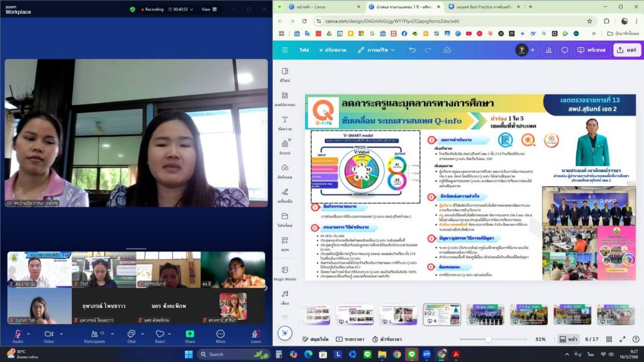Leave the Zoom meeting
Viewport: 644px width, 362px height.
(256, 336)
